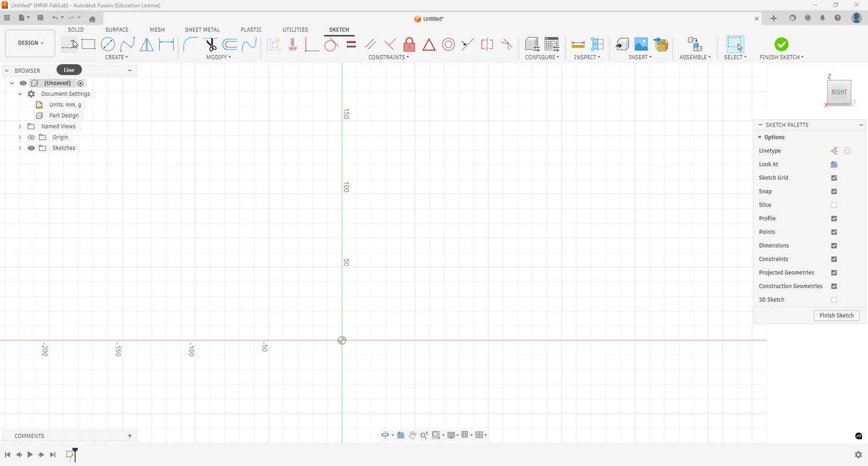This screenshot has width=868, height=466.
Task: Apply the Symmetry constraint
Action: pos(487,44)
